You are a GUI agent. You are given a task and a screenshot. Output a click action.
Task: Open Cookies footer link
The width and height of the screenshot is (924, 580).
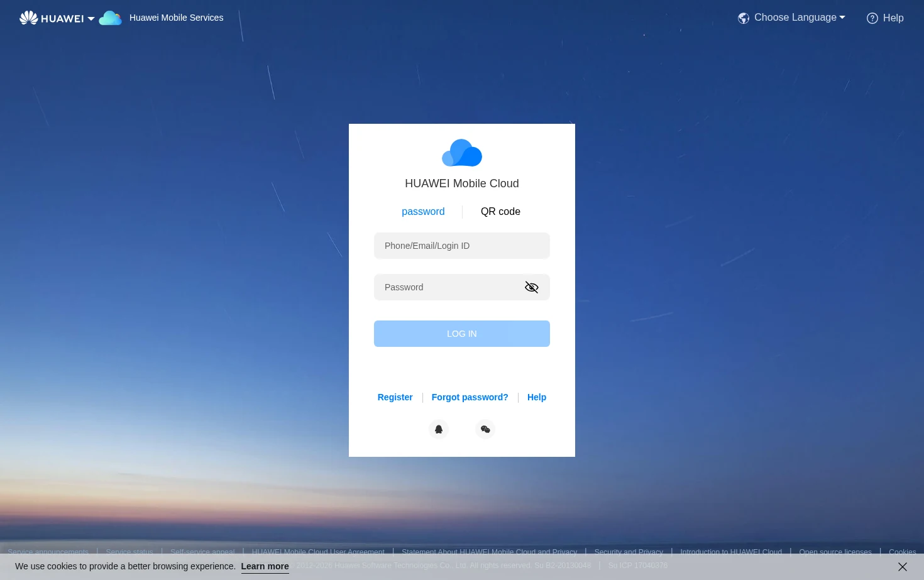(x=903, y=552)
